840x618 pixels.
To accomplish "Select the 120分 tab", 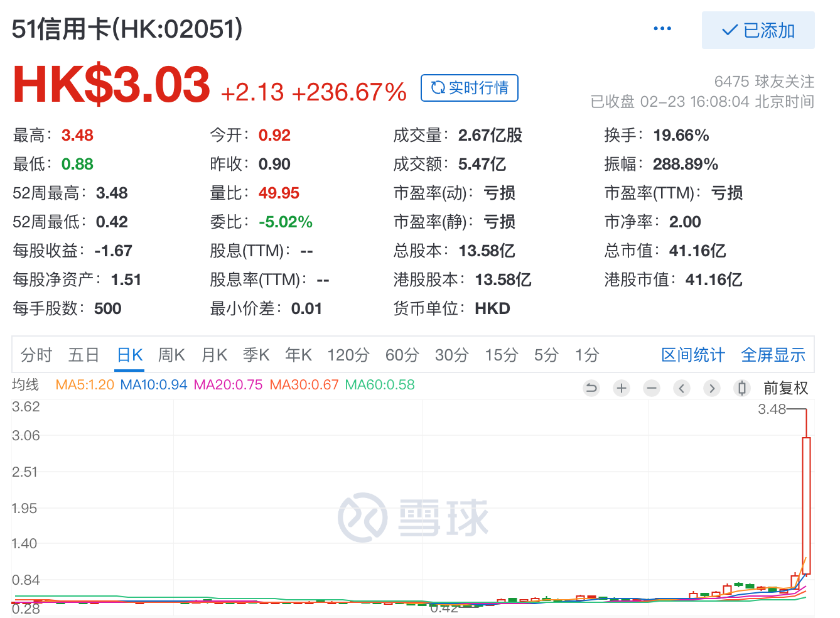I will pyautogui.click(x=348, y=355).
